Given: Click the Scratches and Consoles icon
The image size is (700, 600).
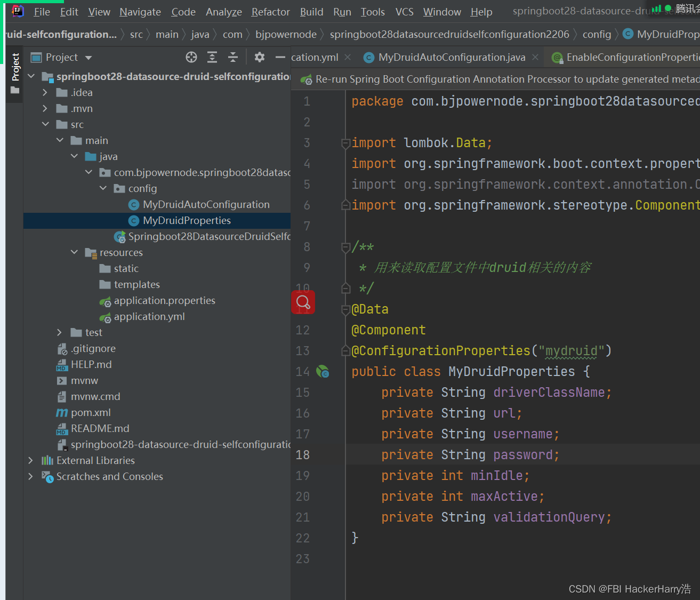Looking at the screenshot, I should point(47,477).
